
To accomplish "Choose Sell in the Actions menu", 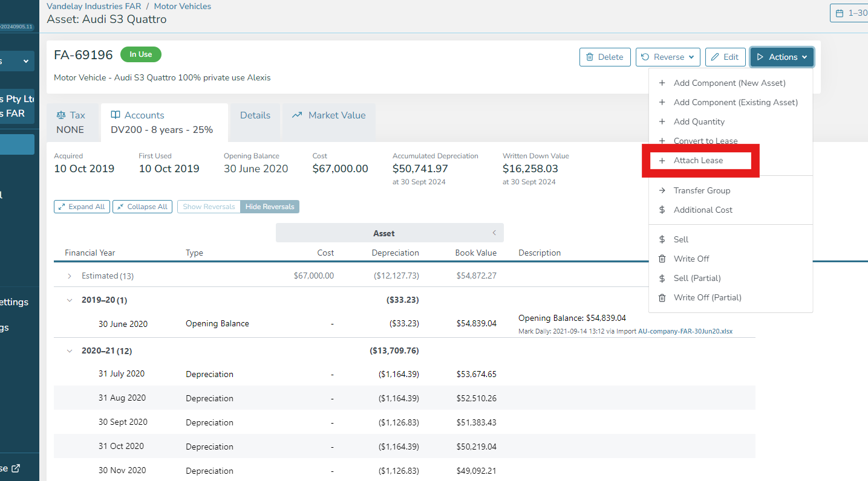I will 731,239.
